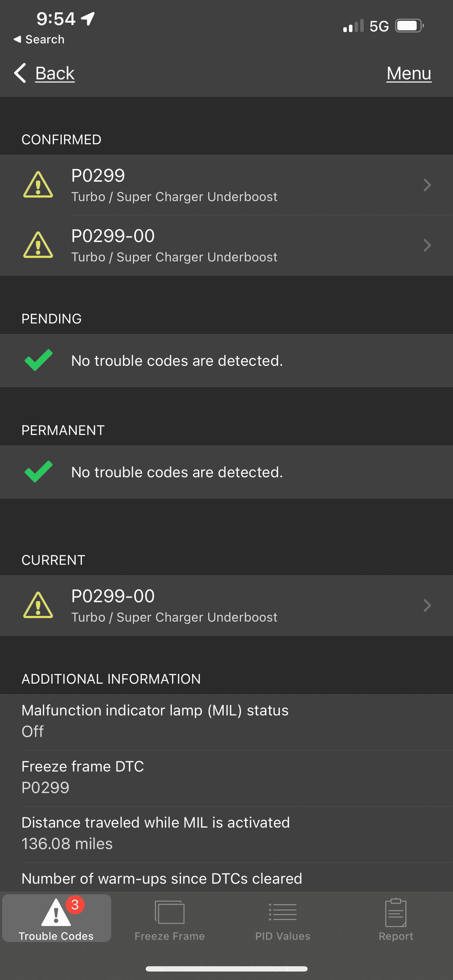Screen dimensions: 453x980
Task: Open the Menu link
Action: tap(409, 73)
